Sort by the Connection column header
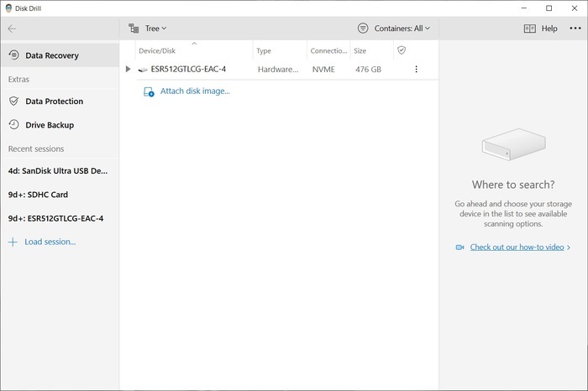 328,50
